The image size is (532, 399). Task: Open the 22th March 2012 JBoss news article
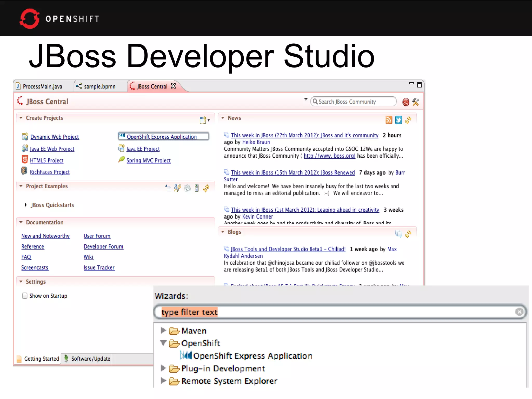pos(304,135)
